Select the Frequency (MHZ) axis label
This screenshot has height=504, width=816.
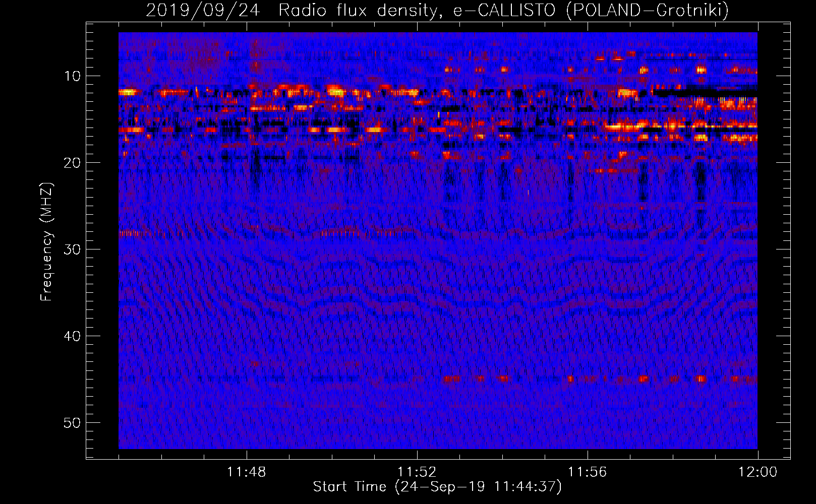(46, 242)
